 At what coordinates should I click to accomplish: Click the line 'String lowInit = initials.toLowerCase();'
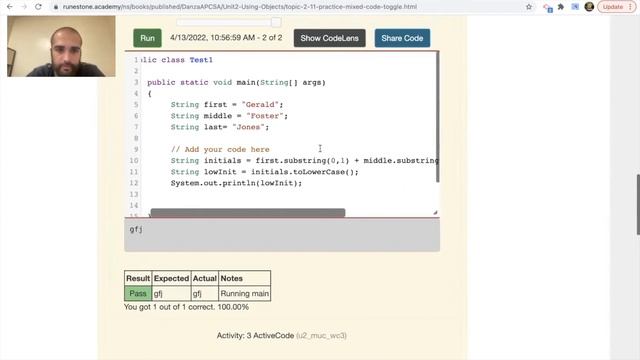point(264,172)
